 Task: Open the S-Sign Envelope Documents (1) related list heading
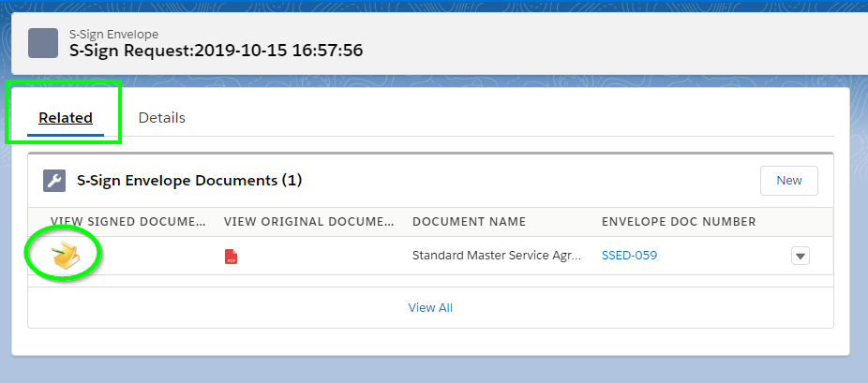tap(189, 180)
